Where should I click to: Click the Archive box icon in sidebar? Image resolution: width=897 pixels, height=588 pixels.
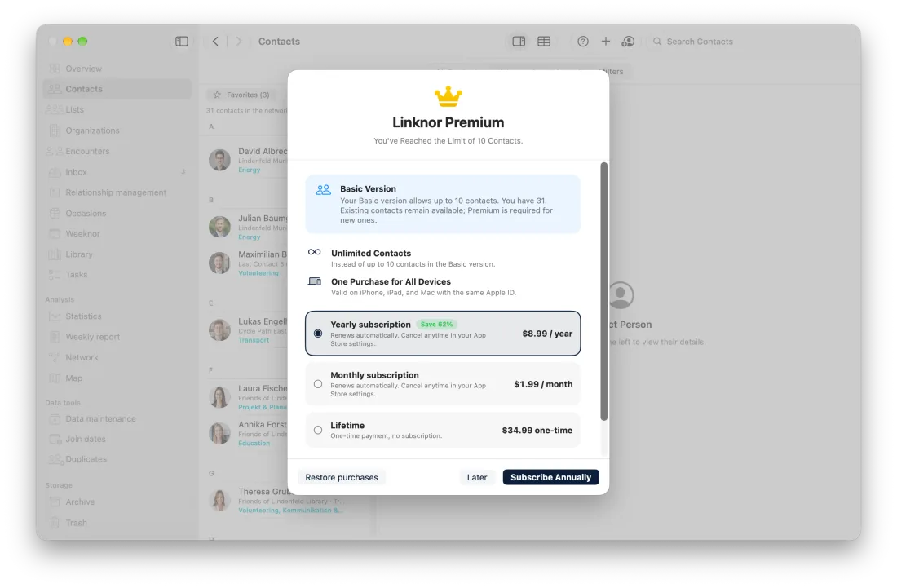pos(55,502)
